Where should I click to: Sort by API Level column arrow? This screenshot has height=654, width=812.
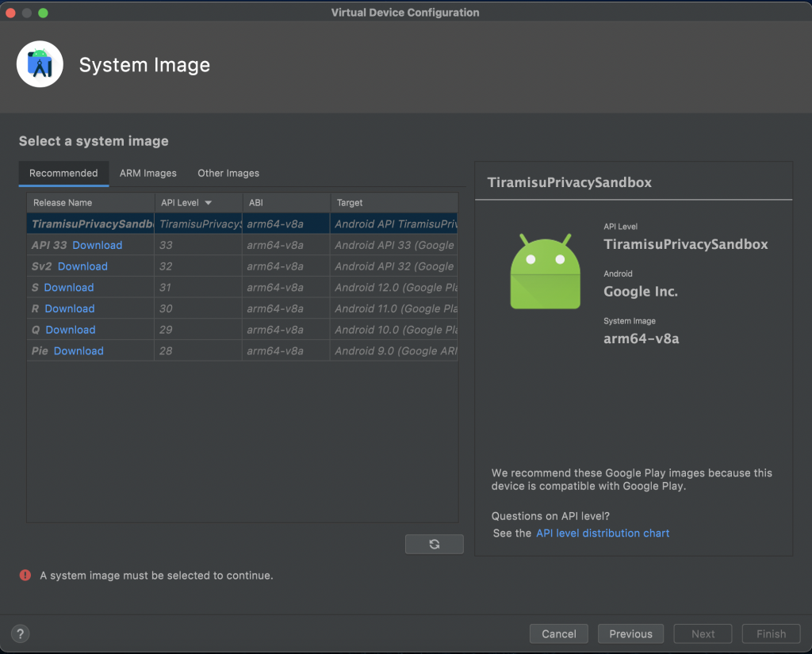click(x=208, y=203)
